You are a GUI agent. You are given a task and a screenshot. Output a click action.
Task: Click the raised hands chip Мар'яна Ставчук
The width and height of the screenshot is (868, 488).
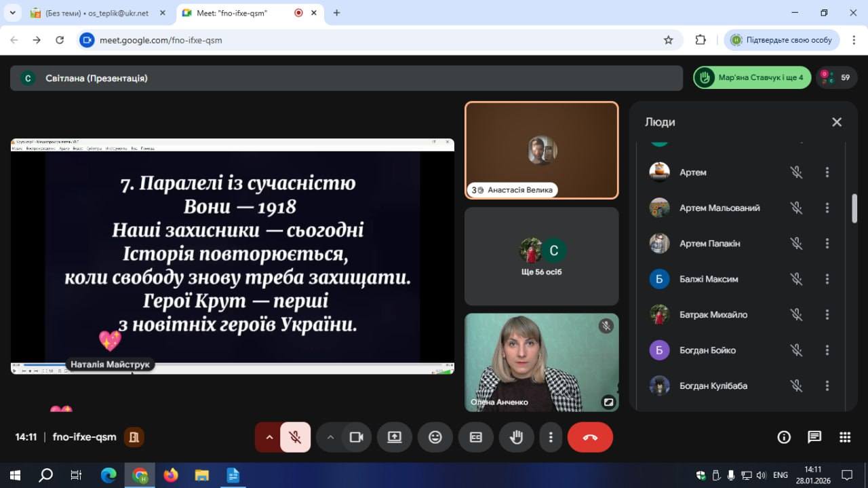point(752,77)
